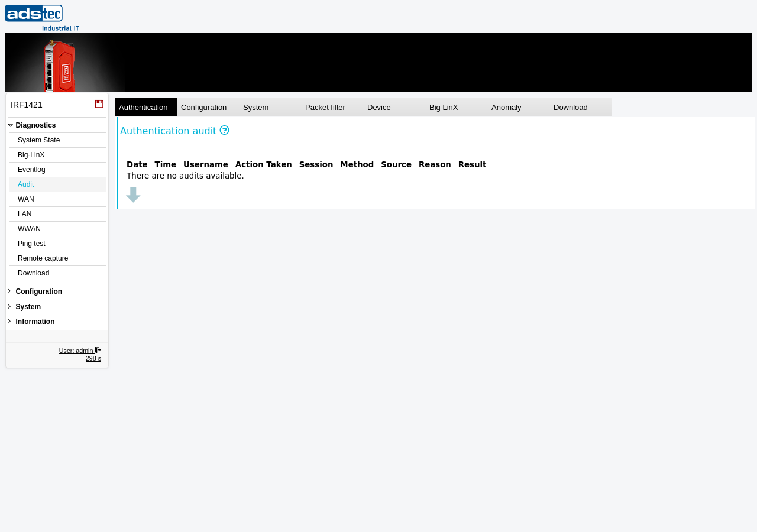Open WWAN diagnostics in sidebar
Image resolution: width=757 pixels, height=532 pixels.
[58, 229]
